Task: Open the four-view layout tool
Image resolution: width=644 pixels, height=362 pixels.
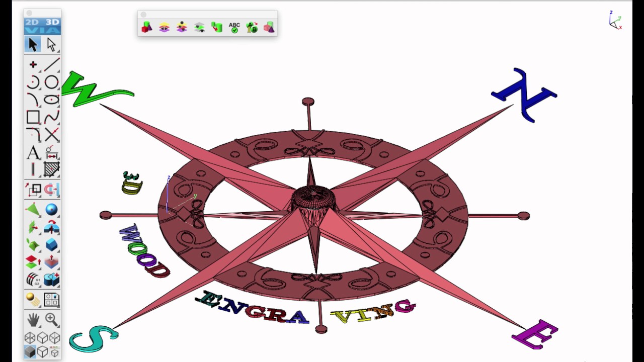Action: [51, 300]
